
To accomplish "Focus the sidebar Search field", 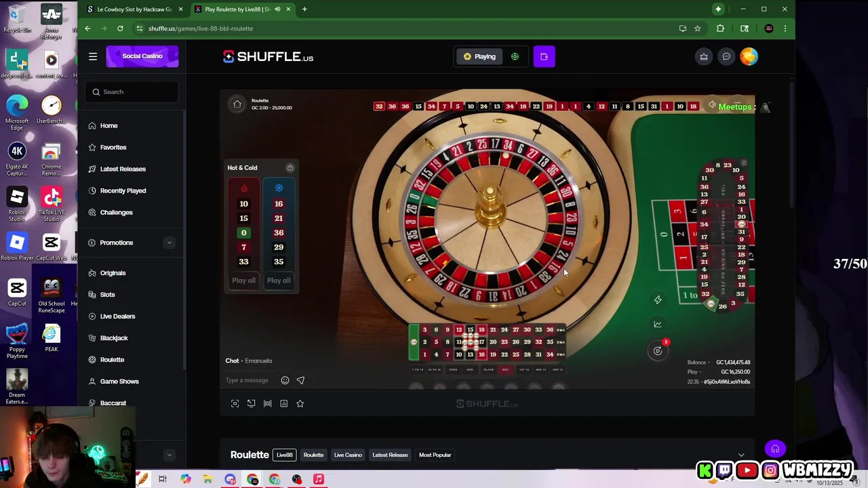I will coord(132,91).
